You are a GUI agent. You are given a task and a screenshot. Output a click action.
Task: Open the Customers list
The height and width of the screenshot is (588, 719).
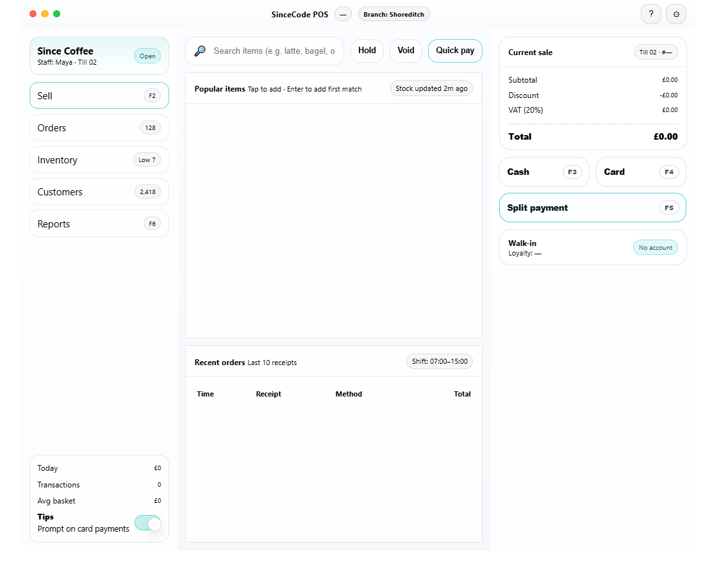pos(99,192)
